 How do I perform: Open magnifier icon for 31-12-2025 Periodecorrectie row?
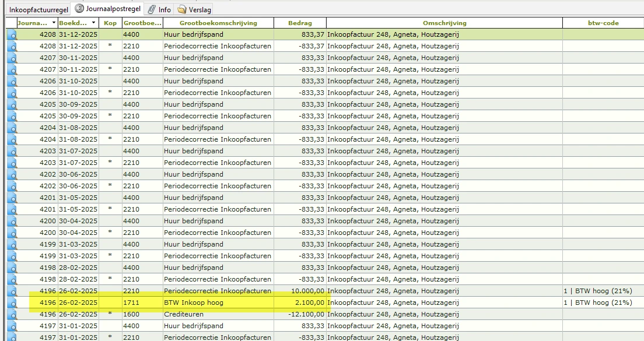tap(12, 46)
